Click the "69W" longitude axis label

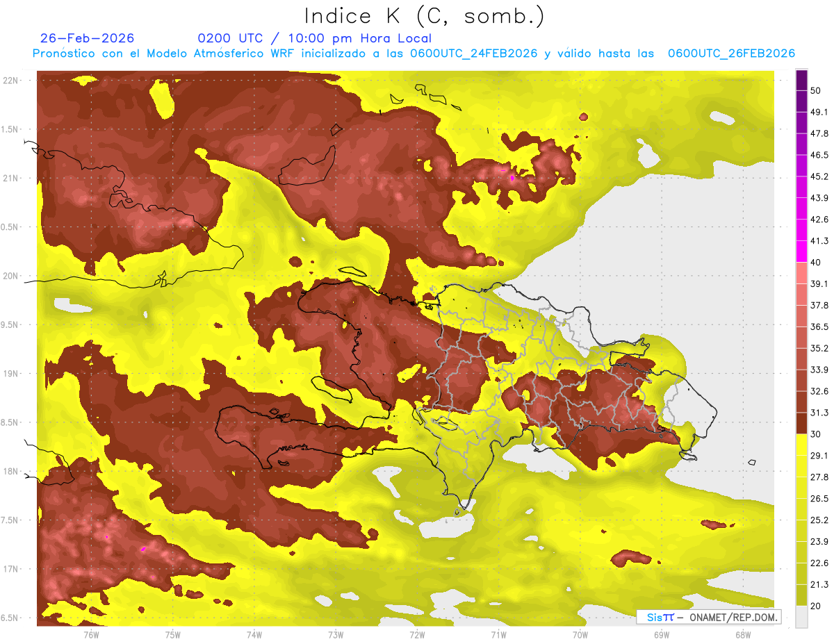[662, 635]
